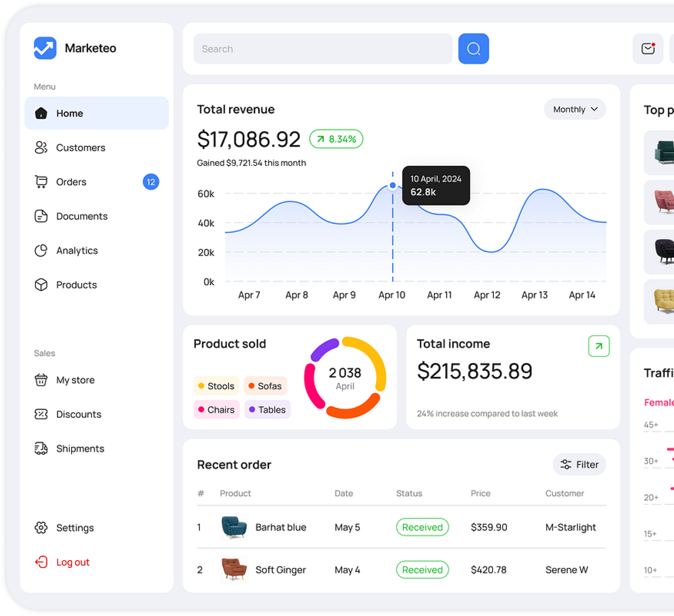Click the Settings gear icon
Image resolution: width=674 pixels, height=616 pixels.
coord(41,528)
